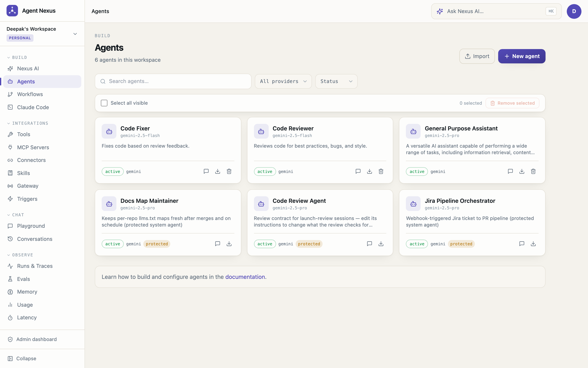
Task: Chat with General Purpose Assistant
Action: [x=510, y=171]
